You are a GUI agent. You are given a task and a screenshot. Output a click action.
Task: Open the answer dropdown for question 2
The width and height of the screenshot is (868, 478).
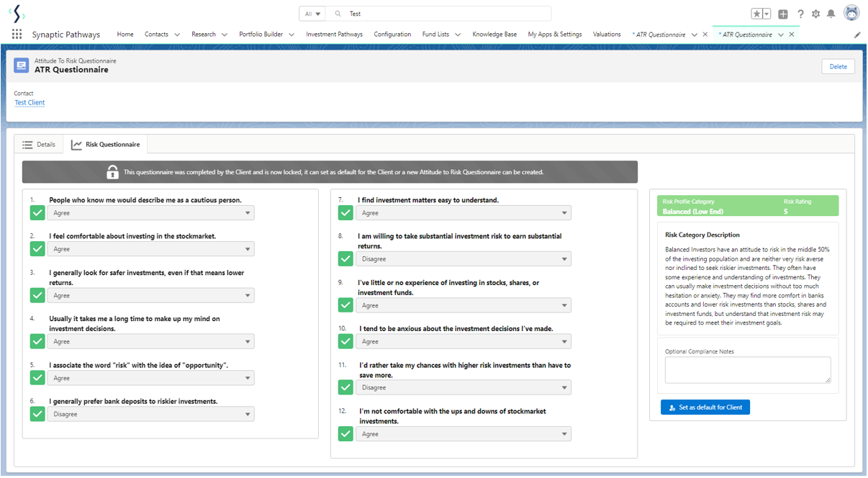pos(150,249)
